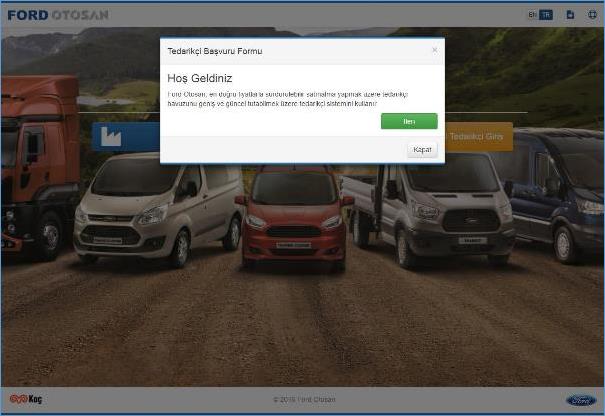Click the Hoş Geldiniz heading
This screenshot has height=416, width=605.
199,78
